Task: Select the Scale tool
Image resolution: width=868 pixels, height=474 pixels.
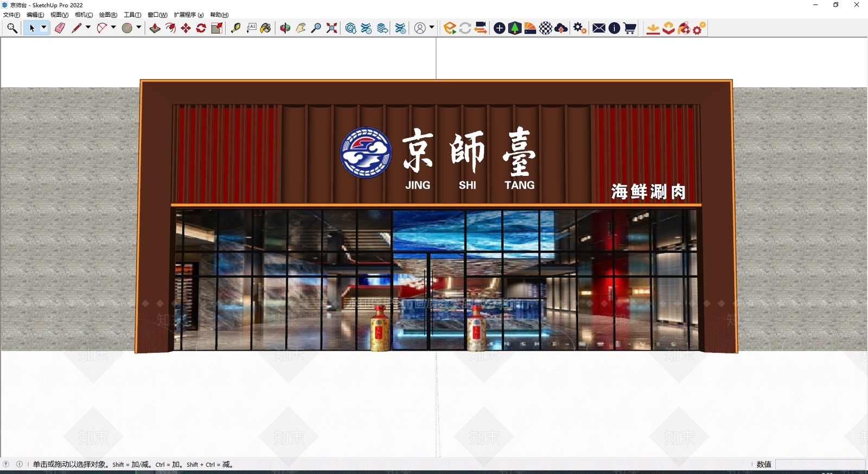Action: [x=217, y=28]
